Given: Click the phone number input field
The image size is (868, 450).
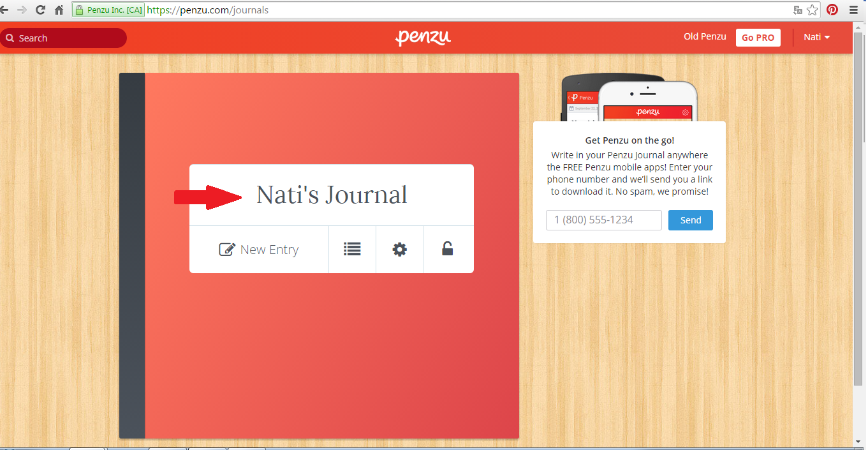Looking at the screenshot, I should pos(603,220).
